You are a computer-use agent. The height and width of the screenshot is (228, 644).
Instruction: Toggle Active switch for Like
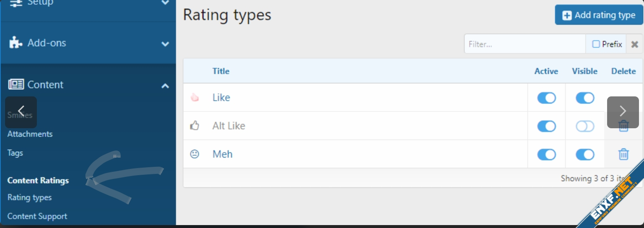(x=546, y=98)
